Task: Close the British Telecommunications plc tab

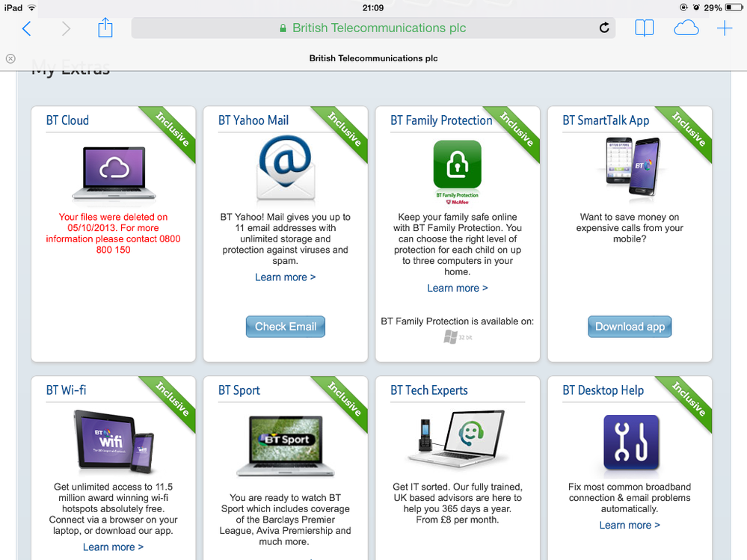Action: (x=10, y=58)
